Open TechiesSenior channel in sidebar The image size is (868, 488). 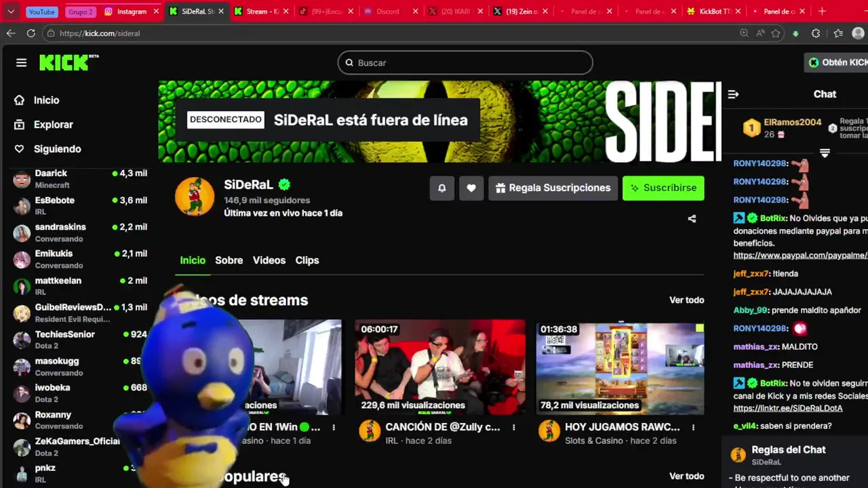(80, 340)
